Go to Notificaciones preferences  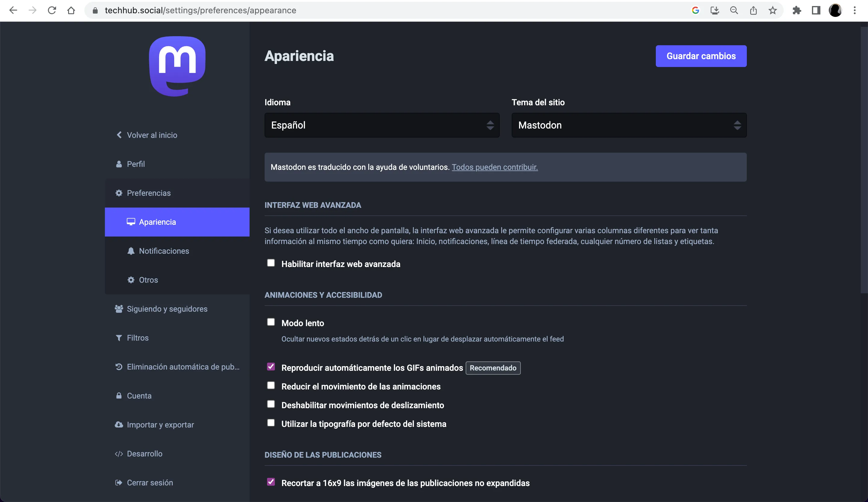click(177, 251)
